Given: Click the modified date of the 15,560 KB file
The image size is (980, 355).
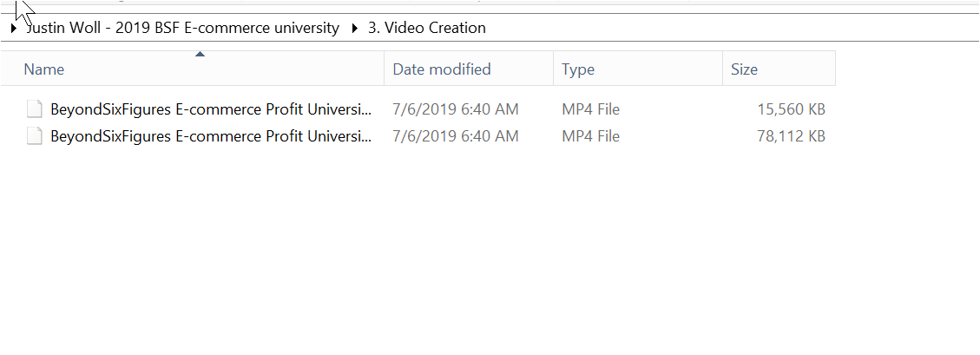Looking at the screenshot, I should (456, 109).
